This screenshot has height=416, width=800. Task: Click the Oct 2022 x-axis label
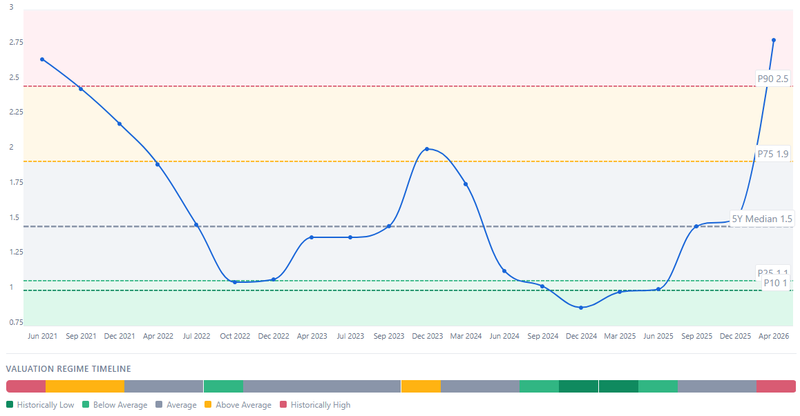tap(235, 338)
